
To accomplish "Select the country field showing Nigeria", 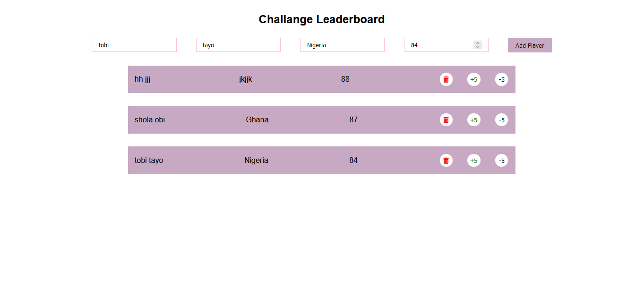I will [342, 45].
